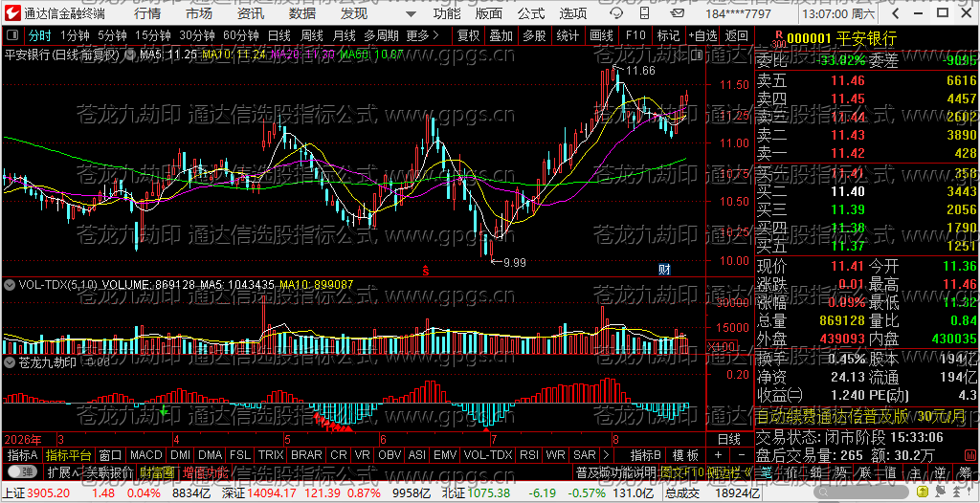Viewport: 980px width, 503px height.
Task: Open the 行情 menu
Action: click(x=146, y=13)
